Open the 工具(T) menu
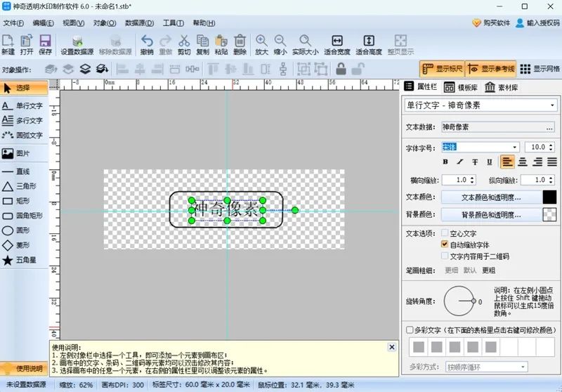The image size is (562, 392). click(174, 23)
